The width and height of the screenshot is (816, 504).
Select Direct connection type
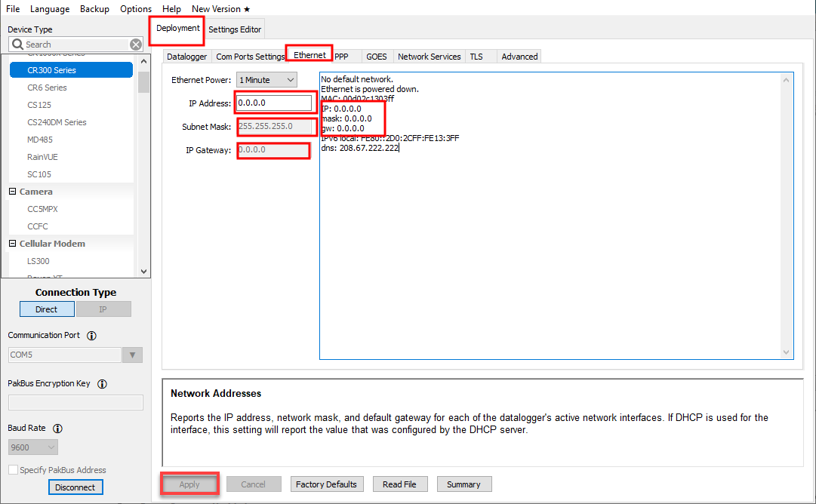47,309
